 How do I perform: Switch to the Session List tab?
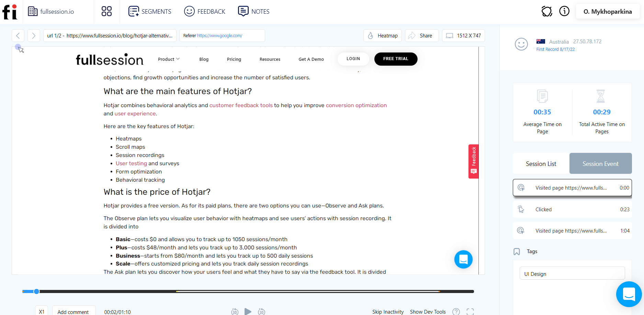pos(541,164)
